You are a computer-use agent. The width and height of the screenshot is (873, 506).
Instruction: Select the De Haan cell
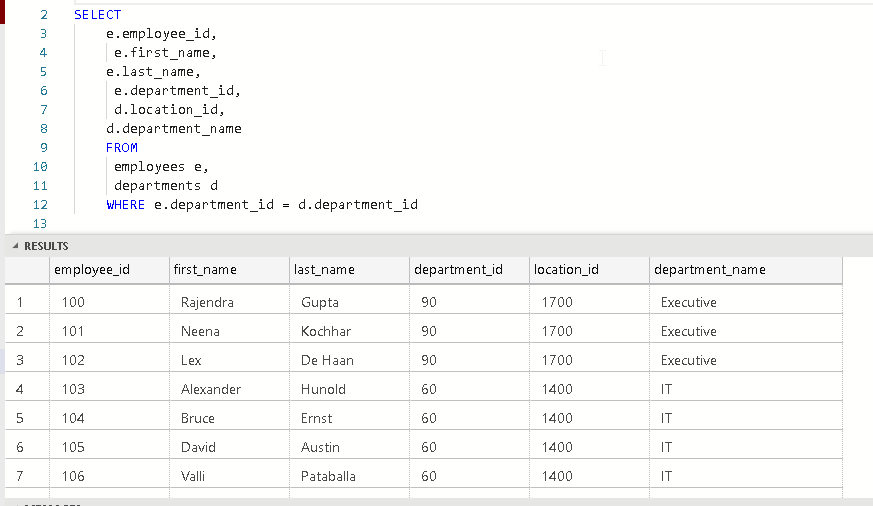327,360
